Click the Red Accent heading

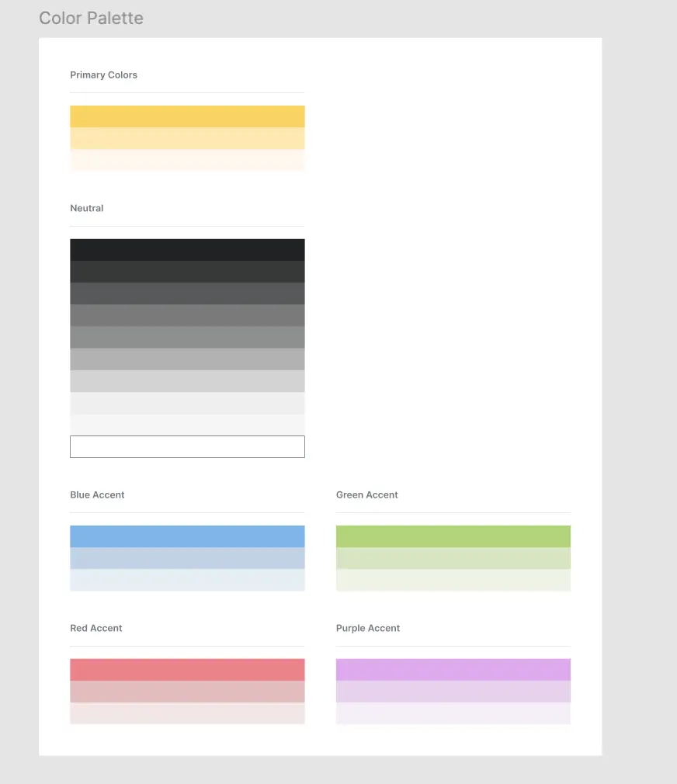(96, 629)
